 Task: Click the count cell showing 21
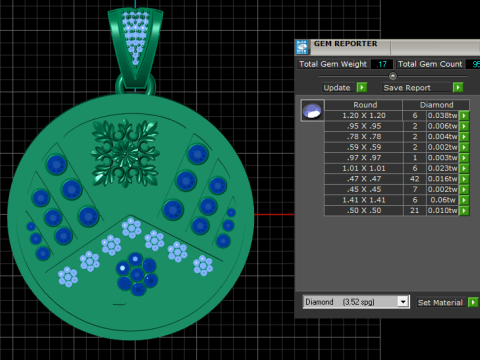[x=415, y=210]
